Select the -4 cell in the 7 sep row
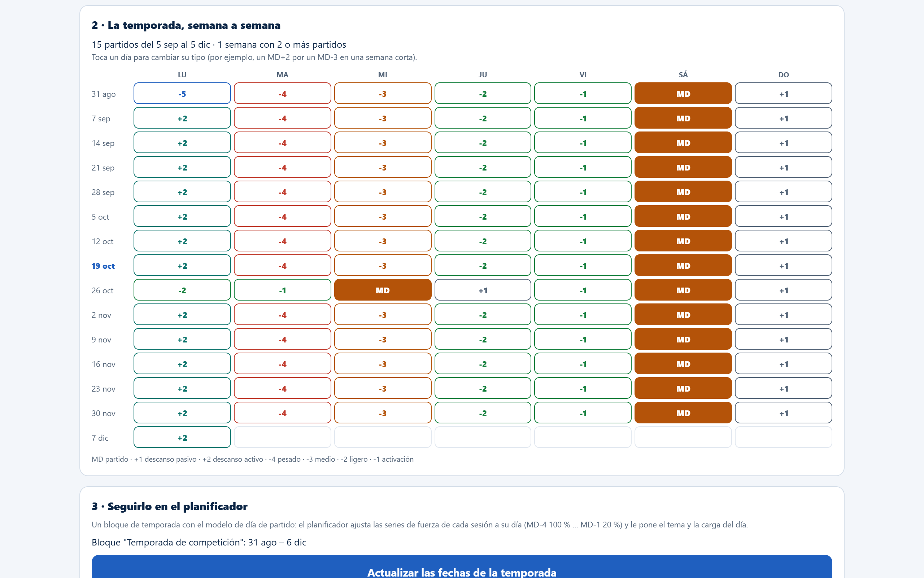 coord(282,118)
